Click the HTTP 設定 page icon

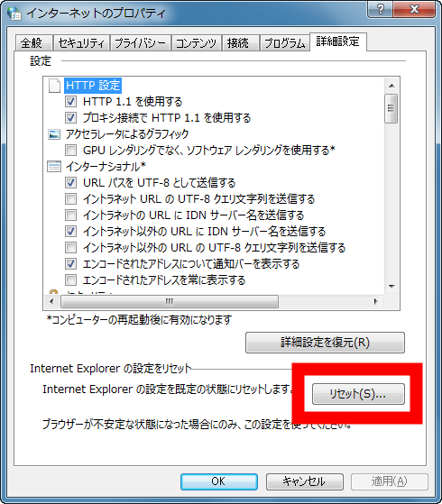54,86
